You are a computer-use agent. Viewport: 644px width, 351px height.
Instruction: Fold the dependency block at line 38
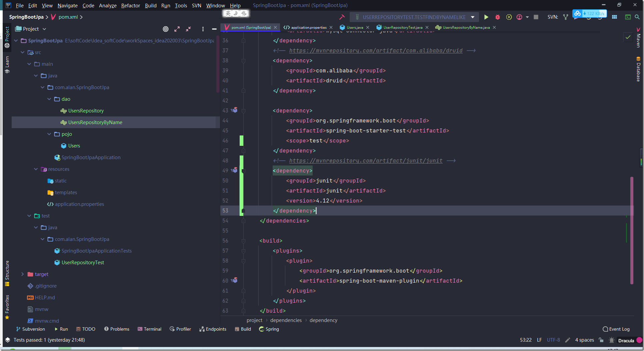tap(243, 61)
